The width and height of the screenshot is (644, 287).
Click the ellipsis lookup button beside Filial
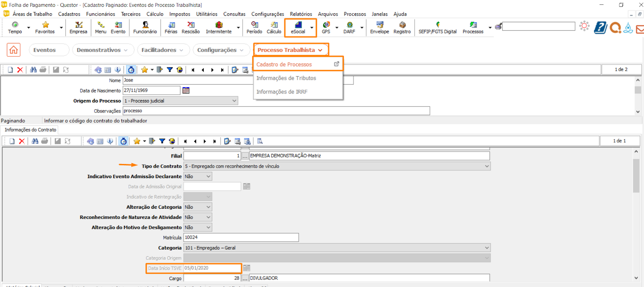point(245,156)
